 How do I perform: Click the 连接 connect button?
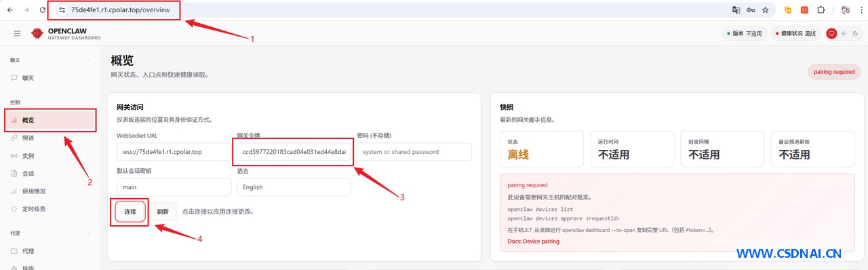tap(130, 212)
